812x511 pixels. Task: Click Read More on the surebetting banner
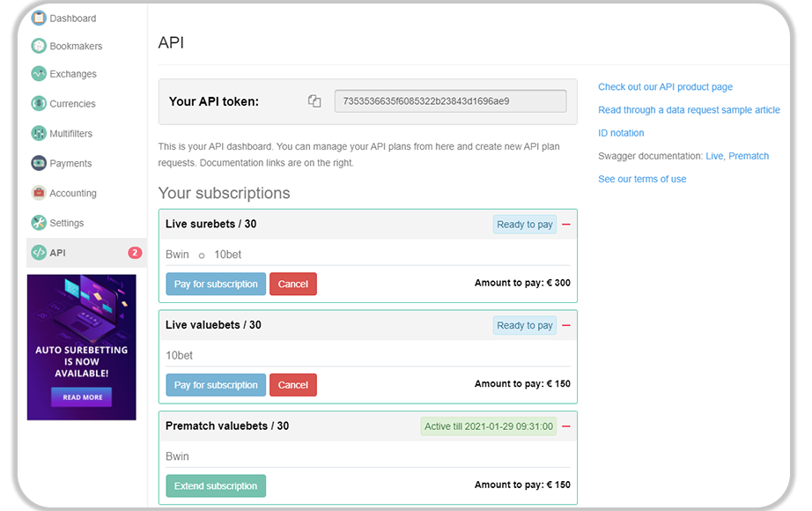(81, 397)
